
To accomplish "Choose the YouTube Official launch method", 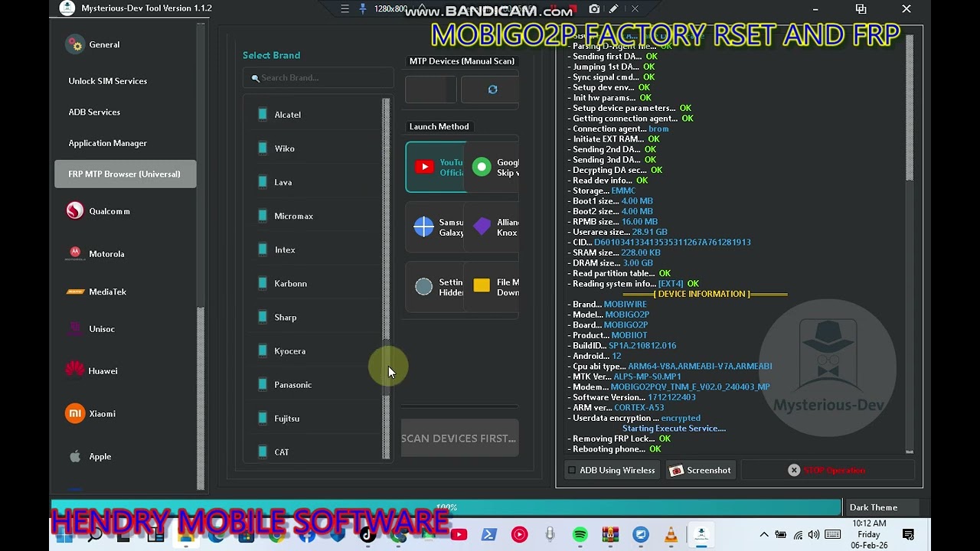I will point(436,167).
